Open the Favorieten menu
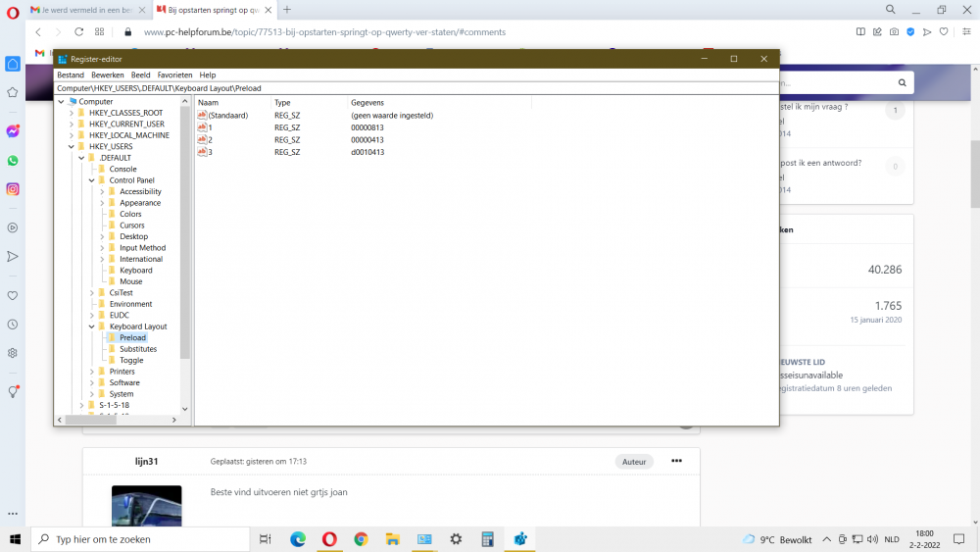This screenshot has height=552, width=980. pyautogui.click(x=175, y=75)
